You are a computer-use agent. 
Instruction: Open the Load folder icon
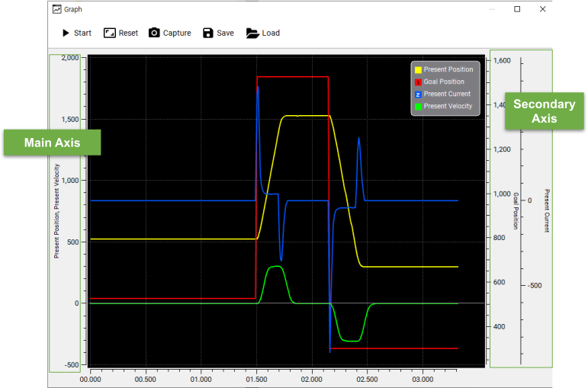coord(252,33)
